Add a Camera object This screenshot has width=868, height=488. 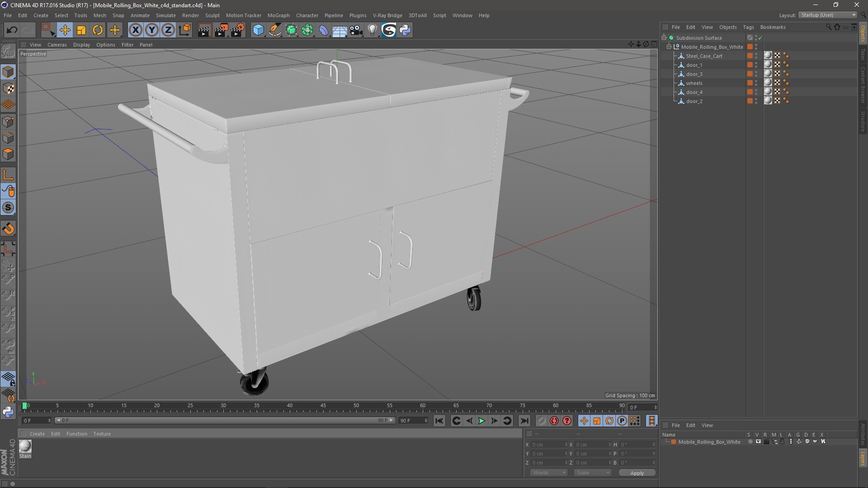pos(356,30)
